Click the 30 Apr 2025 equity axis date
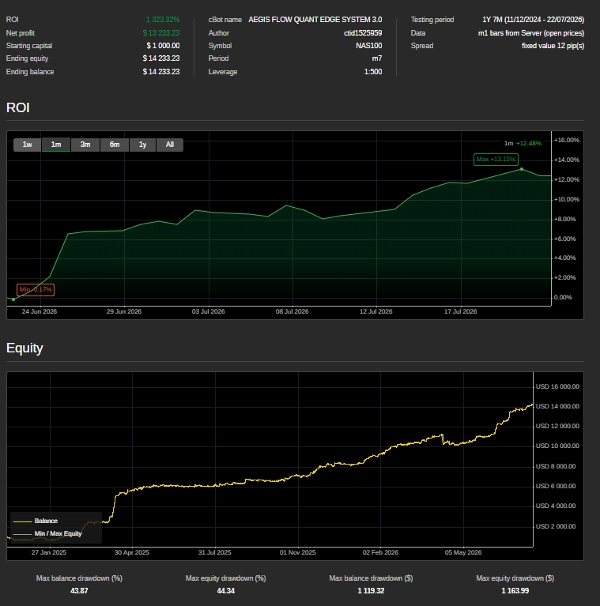Viewport: 600px width, 606px height. coord(132,553)
